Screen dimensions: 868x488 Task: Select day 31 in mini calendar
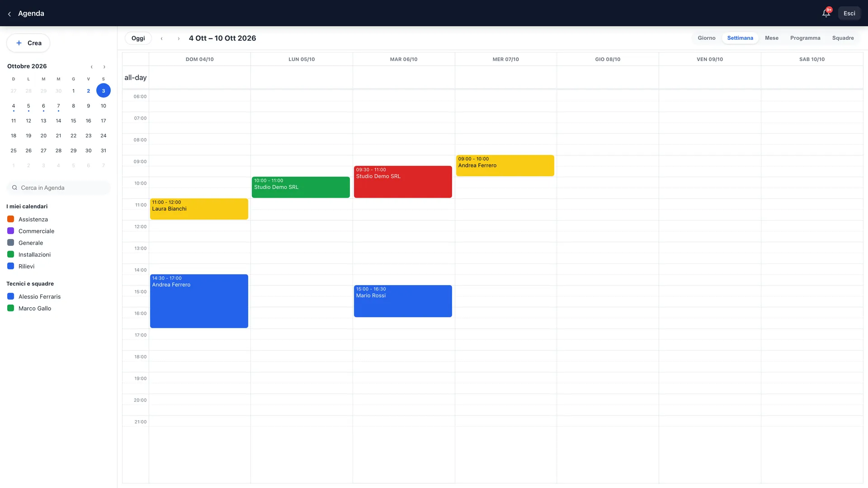104,150
